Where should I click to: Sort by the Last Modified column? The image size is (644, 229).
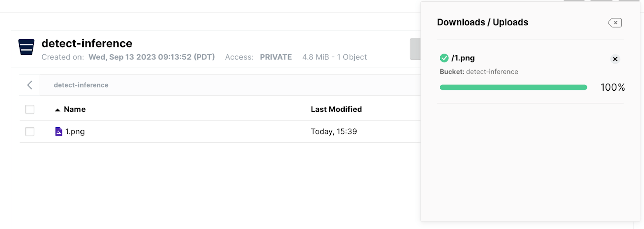tap(336, 109)
